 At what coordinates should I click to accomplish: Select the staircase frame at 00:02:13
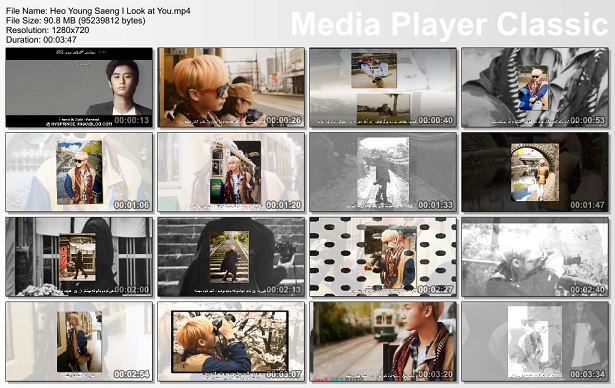tap(231, 257)
